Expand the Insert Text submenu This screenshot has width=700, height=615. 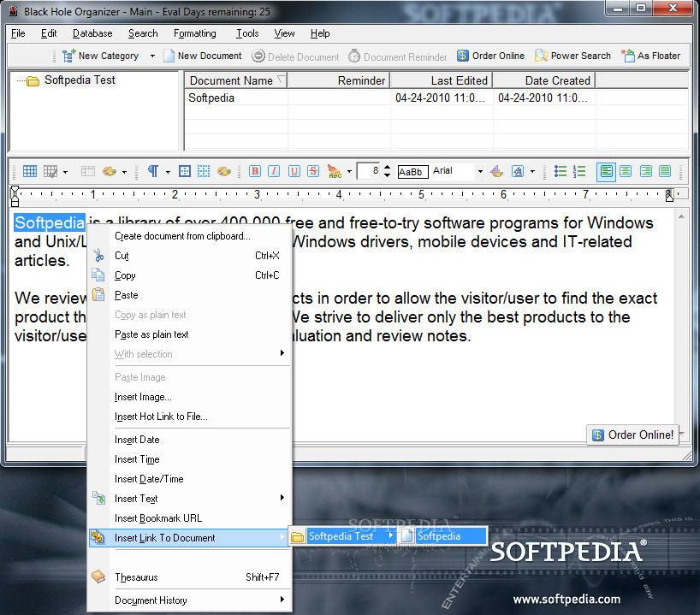[190, 499]
